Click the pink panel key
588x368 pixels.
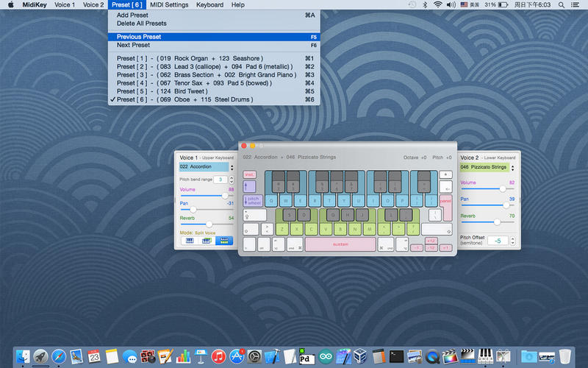445,199
